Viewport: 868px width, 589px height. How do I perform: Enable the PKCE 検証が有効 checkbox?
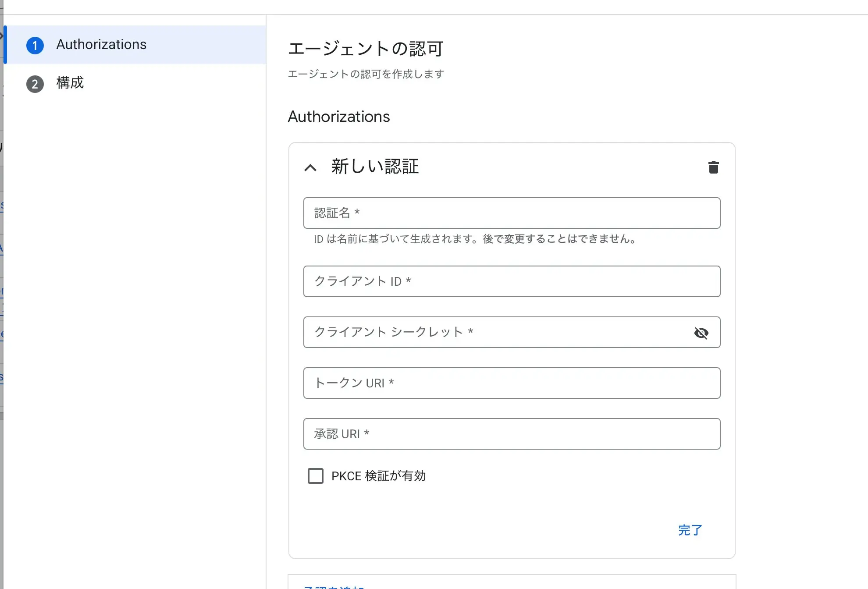click(x=315, y=476)
